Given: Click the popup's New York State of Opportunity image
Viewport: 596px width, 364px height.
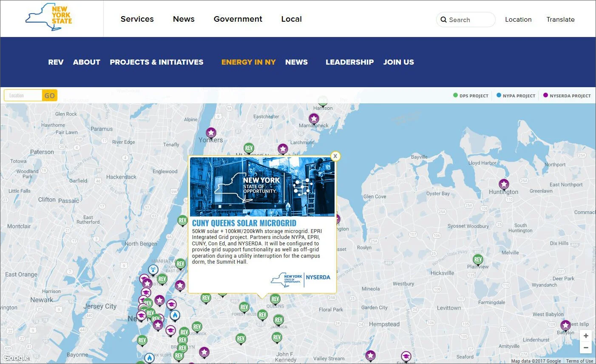Looking at the screenshot, I should point(262,187).
